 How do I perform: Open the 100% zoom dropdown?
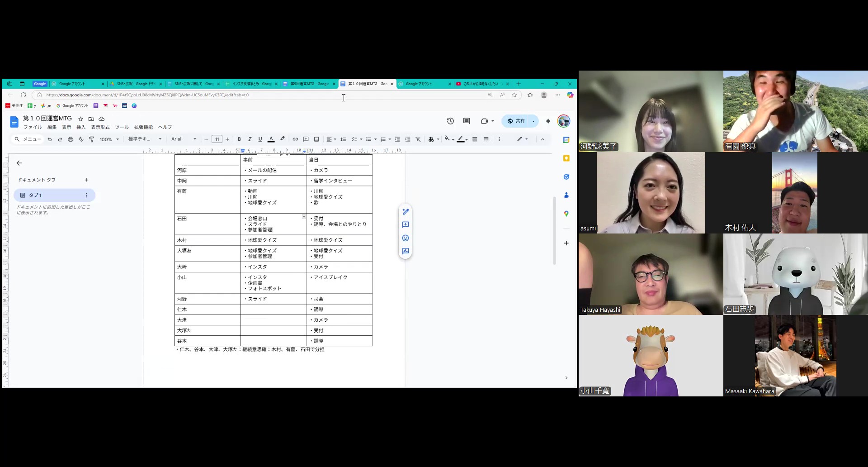[109, 139]
